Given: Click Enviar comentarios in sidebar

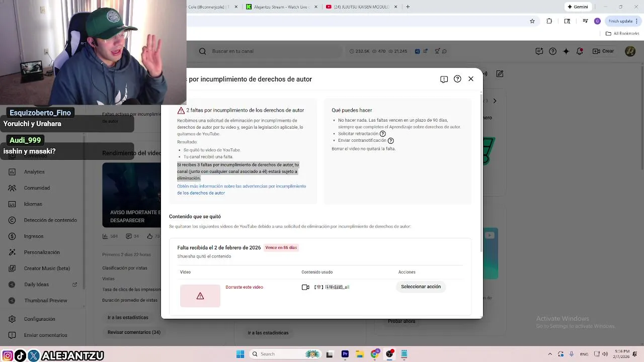Looking at the screenshot, I should click(45, 335).
